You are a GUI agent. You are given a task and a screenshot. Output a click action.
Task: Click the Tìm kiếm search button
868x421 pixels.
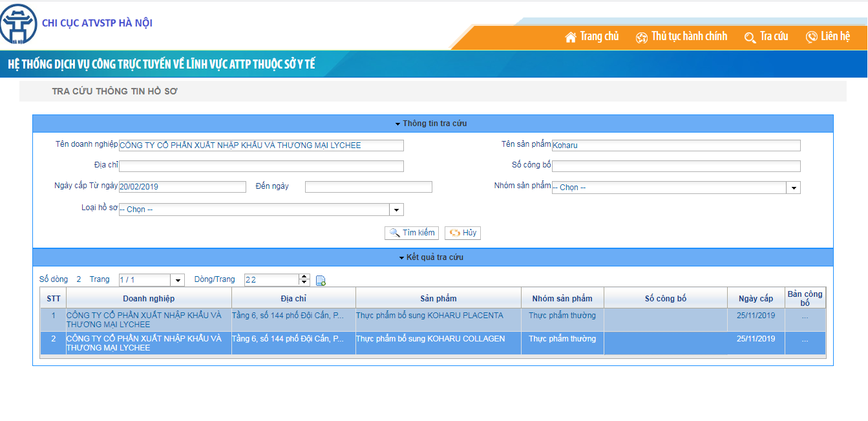pos(412,233)
